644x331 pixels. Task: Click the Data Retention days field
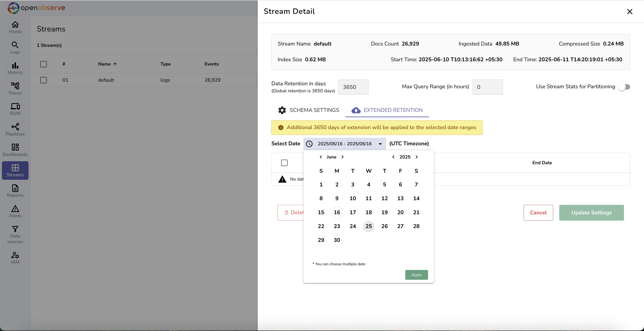[353, 87]
